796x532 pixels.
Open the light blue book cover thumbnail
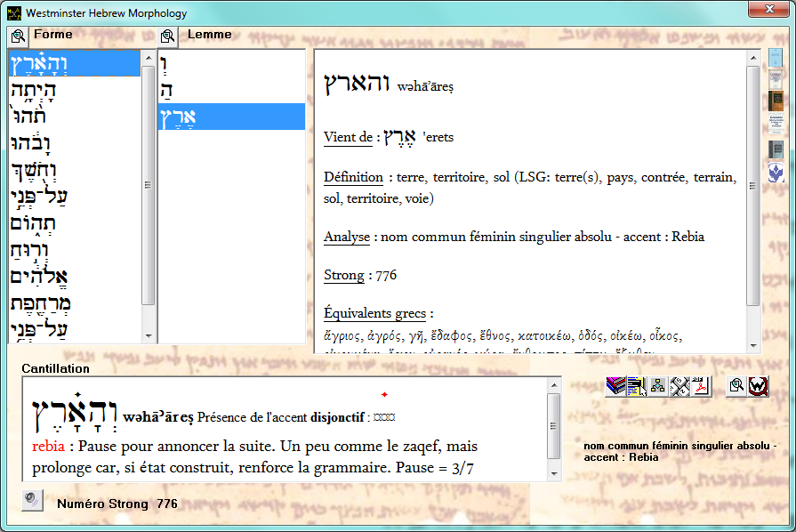[x=776, y=58]
